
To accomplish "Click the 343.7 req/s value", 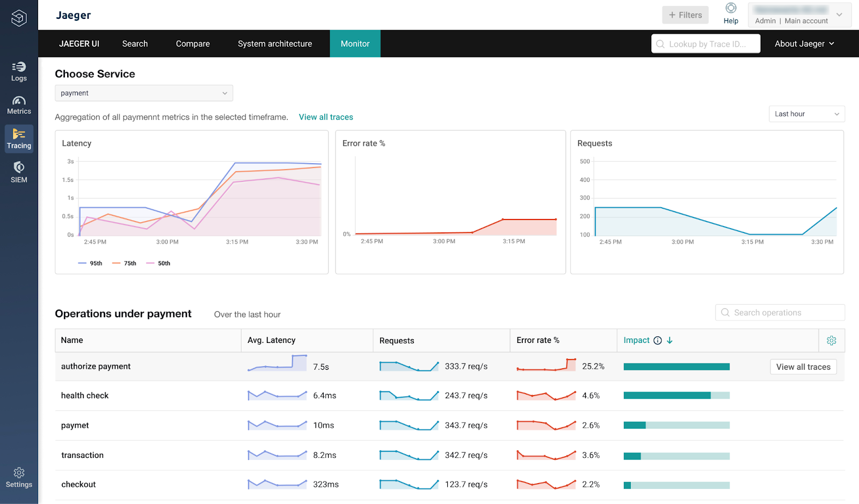I will pos(466,426).
